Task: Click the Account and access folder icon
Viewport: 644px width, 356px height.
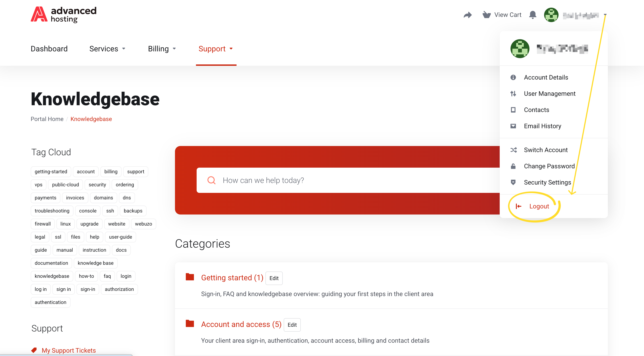Action: click(190, 324)
